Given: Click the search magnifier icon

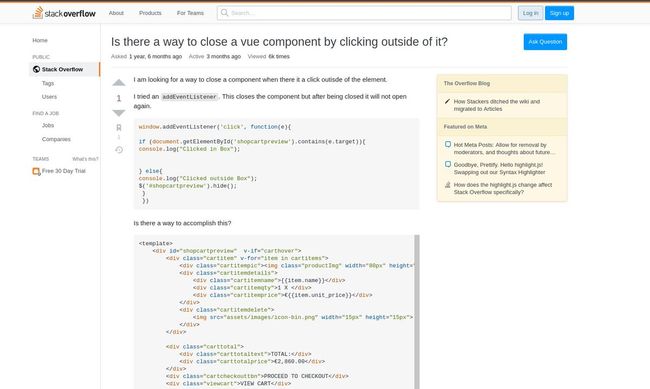Looking at the screenshot, I should [x=224, y=13].
